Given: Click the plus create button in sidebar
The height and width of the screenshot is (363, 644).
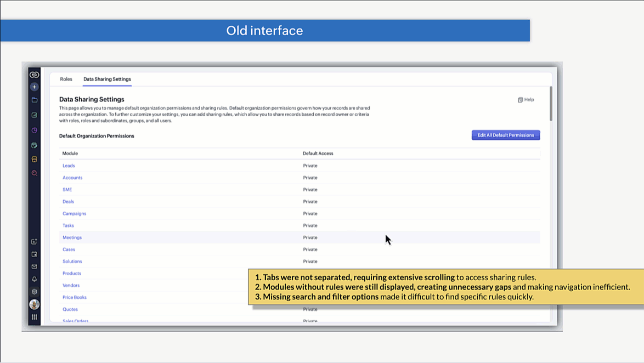Looking at the screenshot, I should point(34,87).
